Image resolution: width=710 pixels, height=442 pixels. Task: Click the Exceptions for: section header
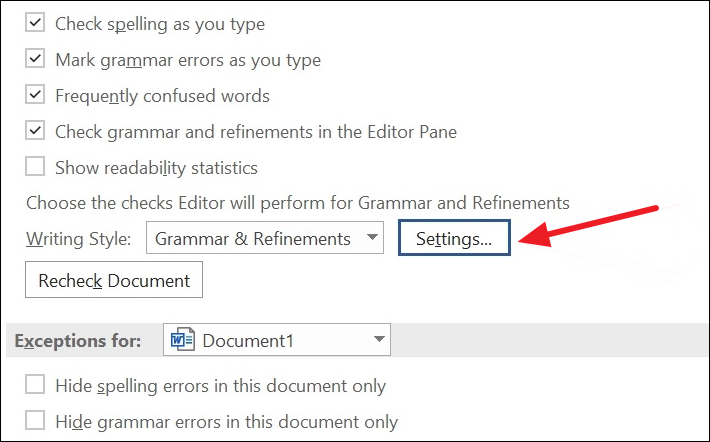point(77,341)
